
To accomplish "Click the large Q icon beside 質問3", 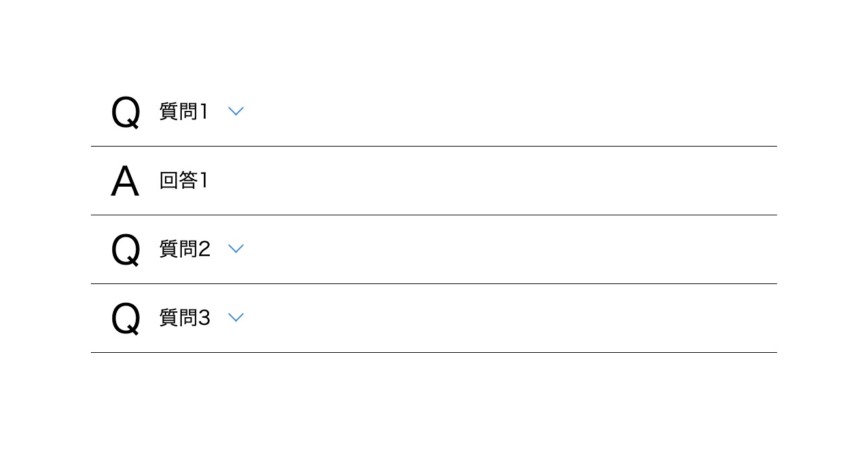I will click(x=126, y=319).
